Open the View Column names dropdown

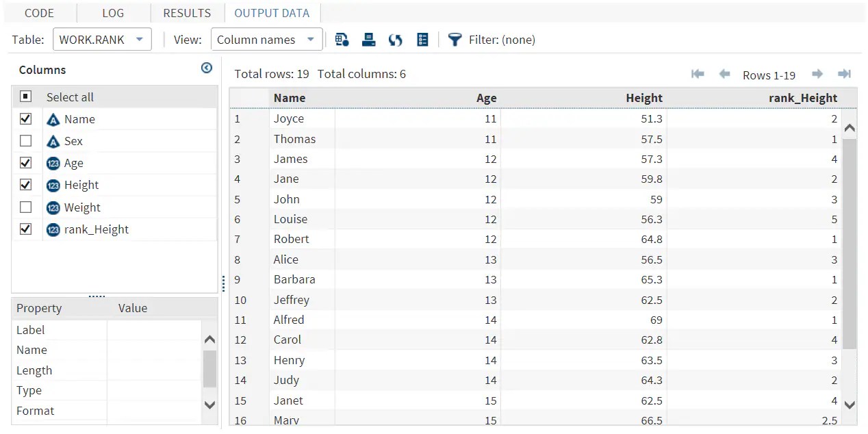click(x=266, y=40)
